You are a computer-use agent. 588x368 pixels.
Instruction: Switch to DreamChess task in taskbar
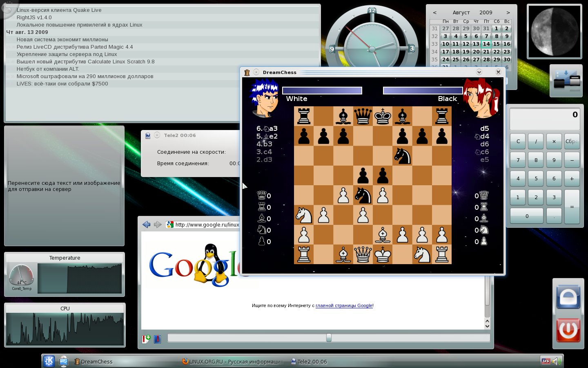point(94,361)
